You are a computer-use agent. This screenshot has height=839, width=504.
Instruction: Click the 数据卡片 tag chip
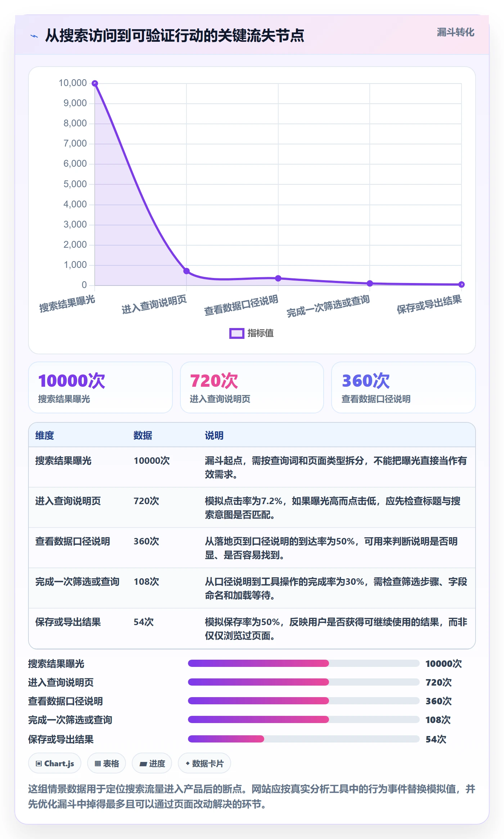click(x=204, y=763)
